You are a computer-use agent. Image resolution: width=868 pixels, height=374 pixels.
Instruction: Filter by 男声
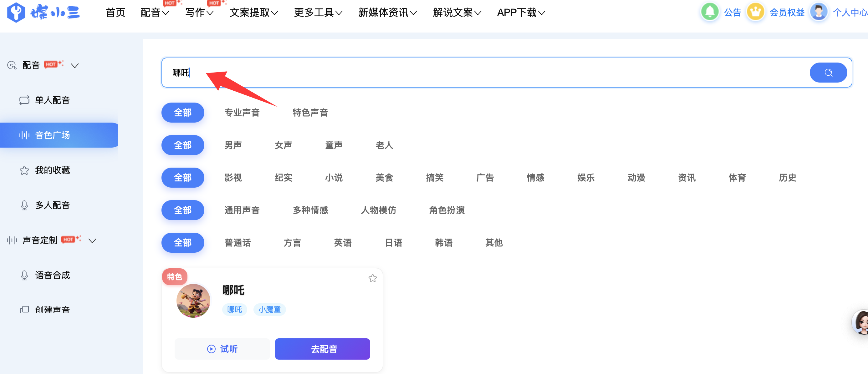pyautogui.click(x=233, y=145)
